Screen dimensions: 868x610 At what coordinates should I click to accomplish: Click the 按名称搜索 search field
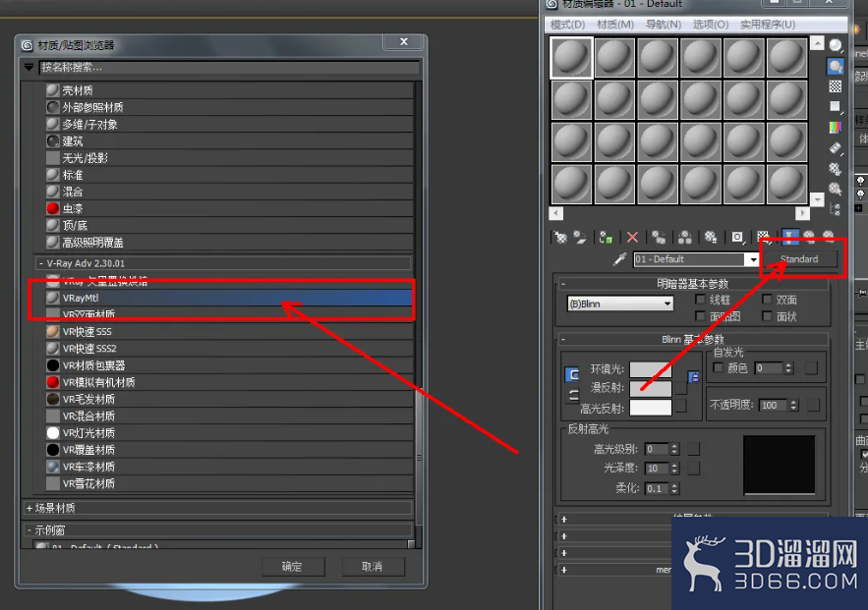tap(229, 68)
